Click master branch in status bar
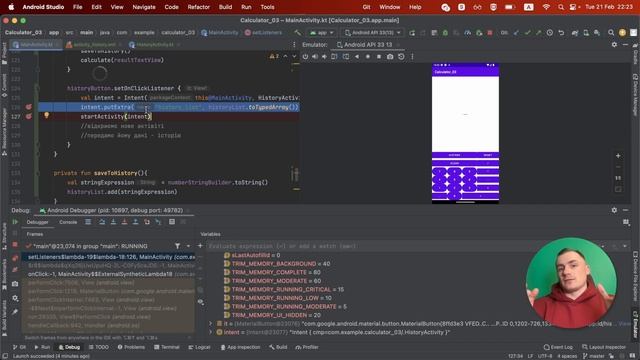Viewport: 640px width, 360px height. click(x=594, y=356)
